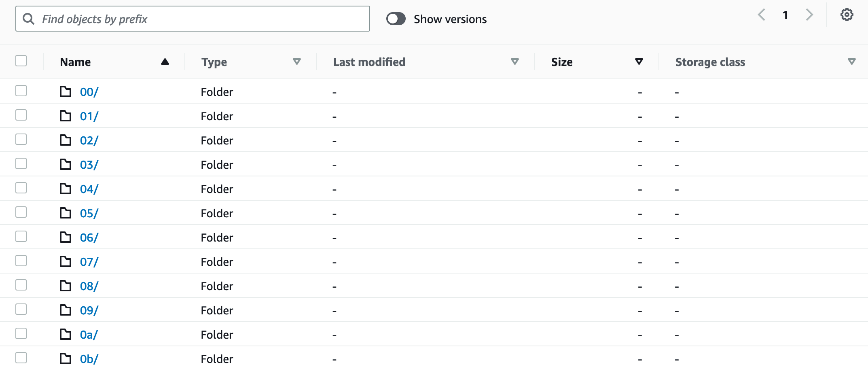Open the 08/ folder link

[x=89, y=286]
